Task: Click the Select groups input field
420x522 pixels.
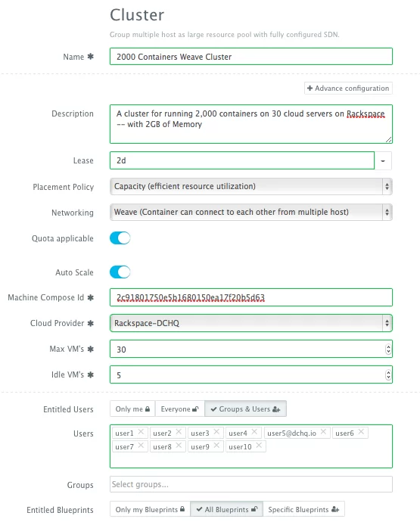Action: pos(251,484)
